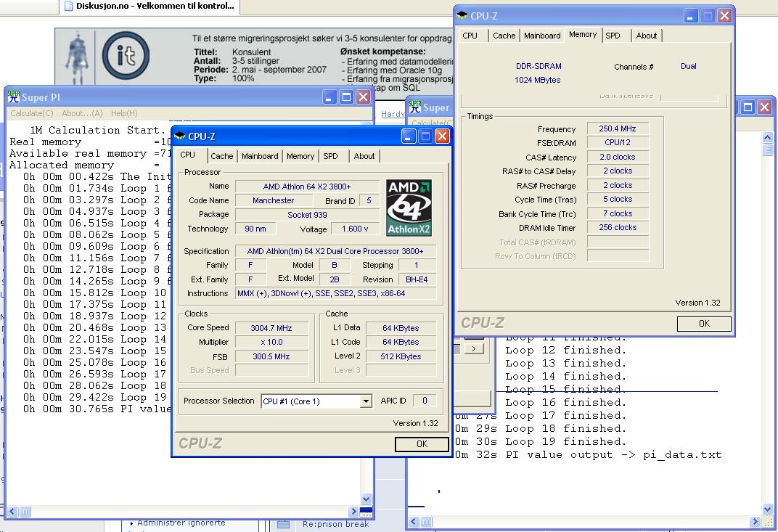Switch to SPD tab in Memory CPU-Z window

click(613, 36)
